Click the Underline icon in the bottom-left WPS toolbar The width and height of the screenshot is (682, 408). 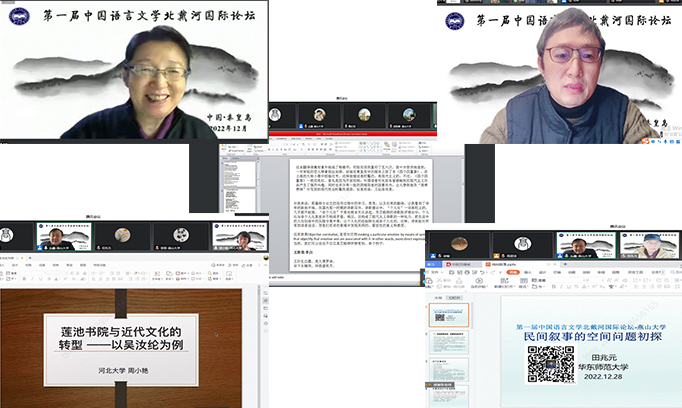40,279
